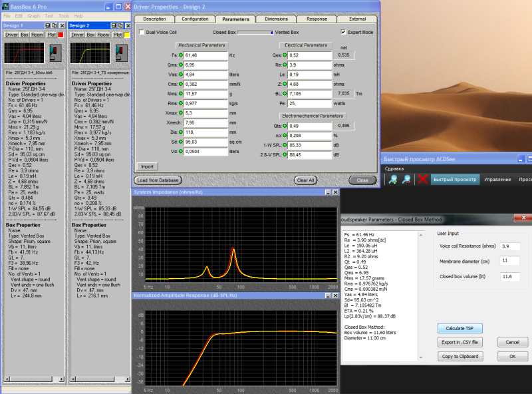Click the ACDSee zoom out magnifier

406,180
